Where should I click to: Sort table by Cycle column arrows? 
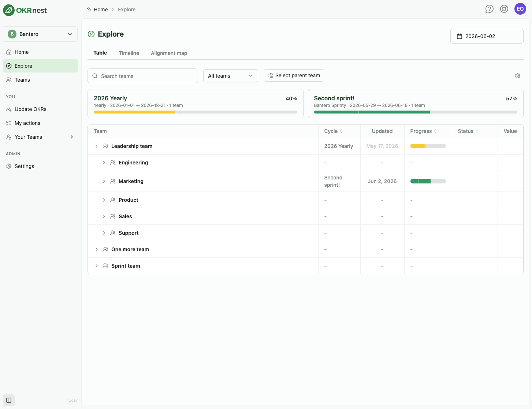point(341,131)
